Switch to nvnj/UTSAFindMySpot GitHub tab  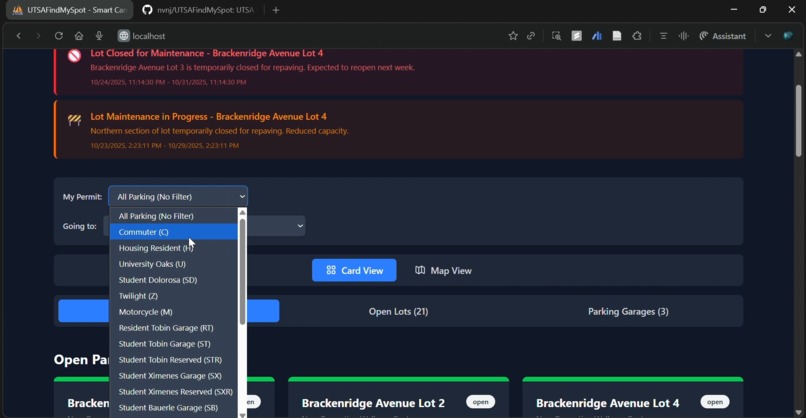[x=198, y=10]
